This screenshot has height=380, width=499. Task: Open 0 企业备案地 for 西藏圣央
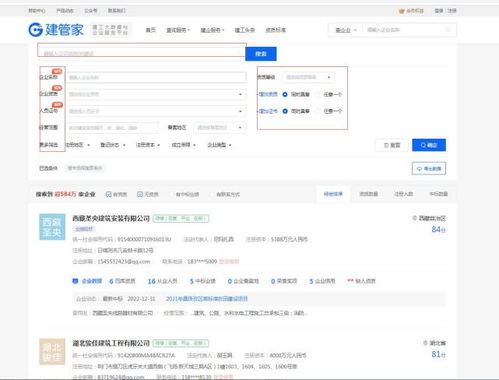243,281
